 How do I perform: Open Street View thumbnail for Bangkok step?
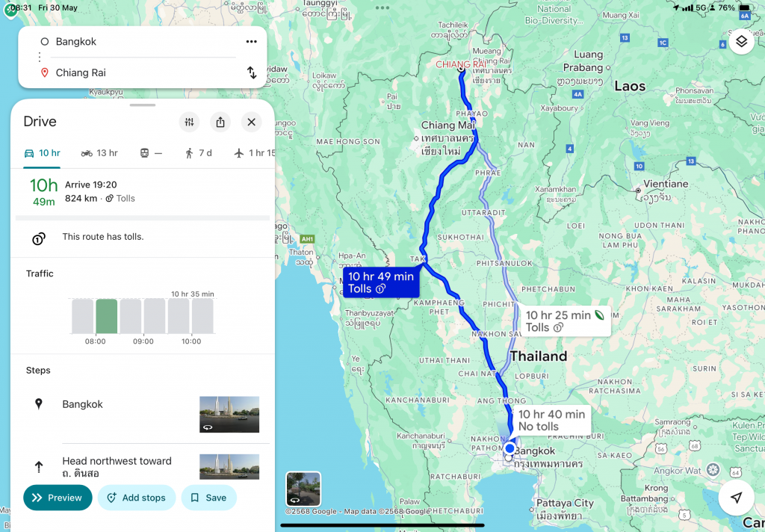[x=229, y=415]
